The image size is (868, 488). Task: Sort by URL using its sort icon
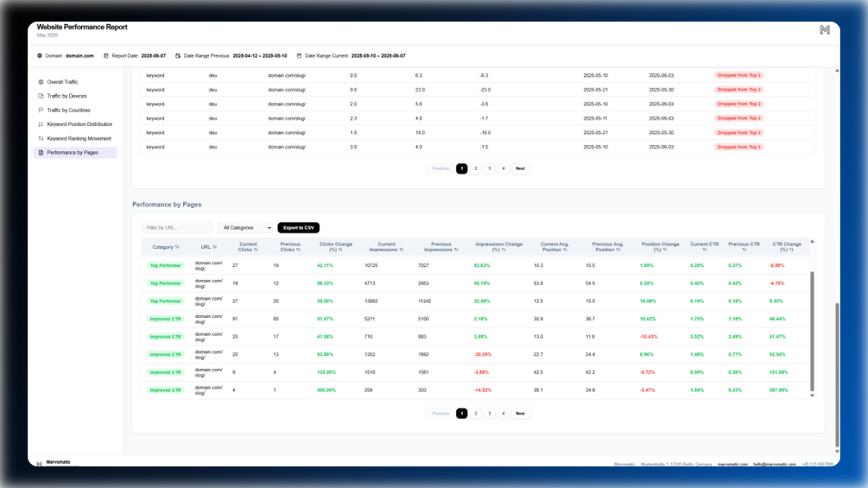(215, 247)
